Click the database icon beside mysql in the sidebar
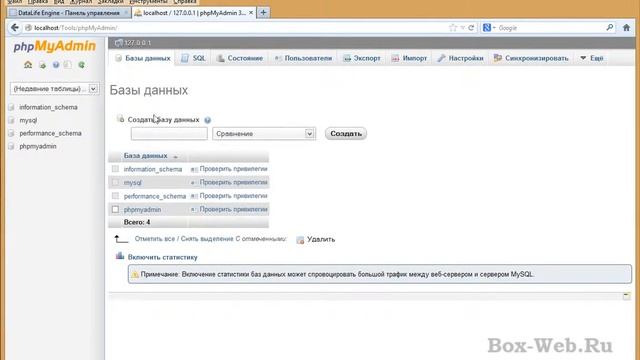 (11, 120)
